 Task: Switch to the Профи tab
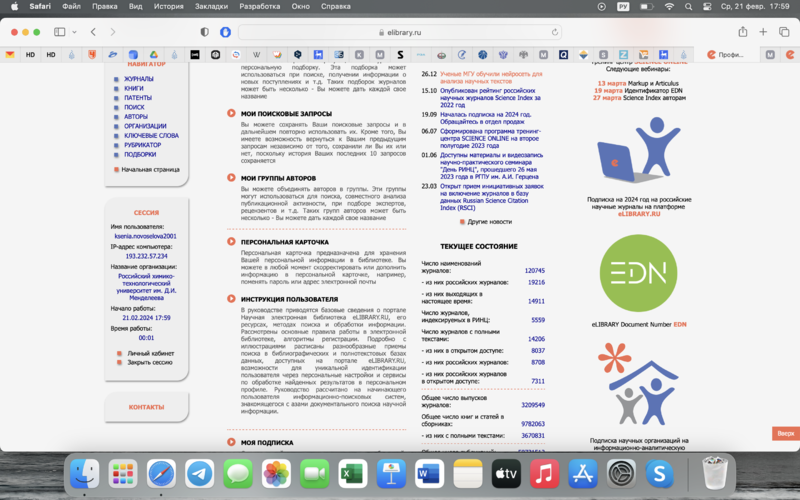727,55
